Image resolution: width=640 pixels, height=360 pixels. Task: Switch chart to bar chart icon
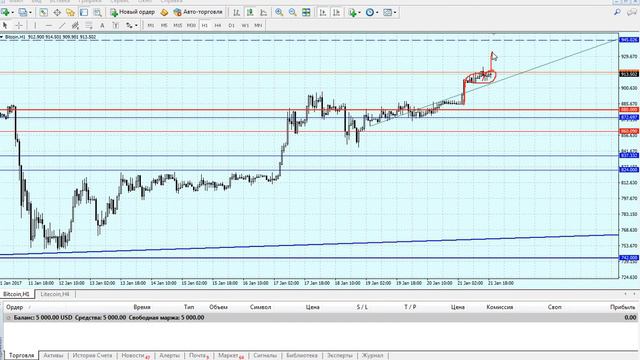tap(236, 13)
